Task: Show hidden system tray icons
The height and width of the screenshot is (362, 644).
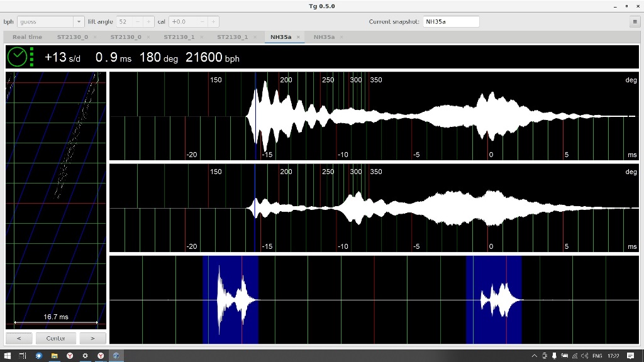Action: tap(535, 356)
